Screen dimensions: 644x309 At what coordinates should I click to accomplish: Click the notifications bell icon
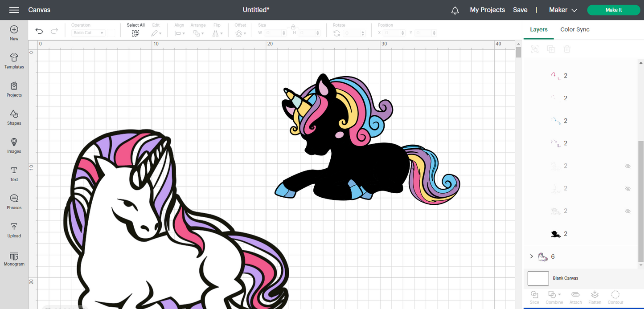(x=455, y=10)
